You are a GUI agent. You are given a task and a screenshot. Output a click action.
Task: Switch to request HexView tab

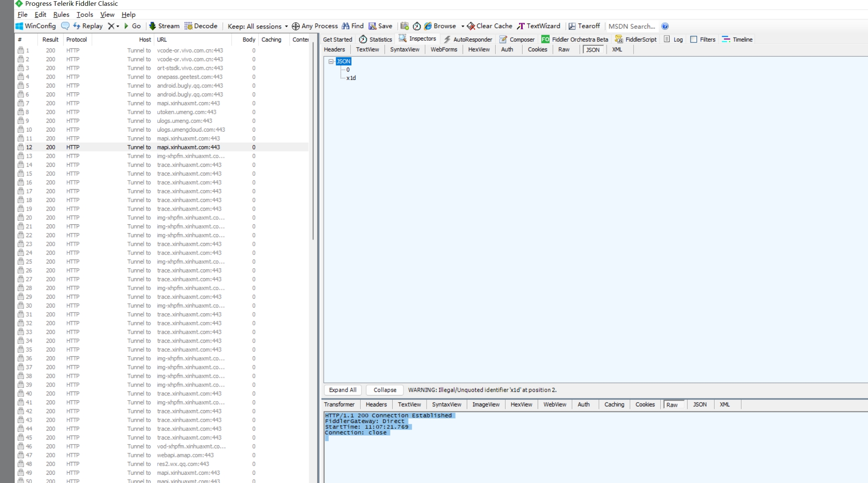tap(479, 49)
